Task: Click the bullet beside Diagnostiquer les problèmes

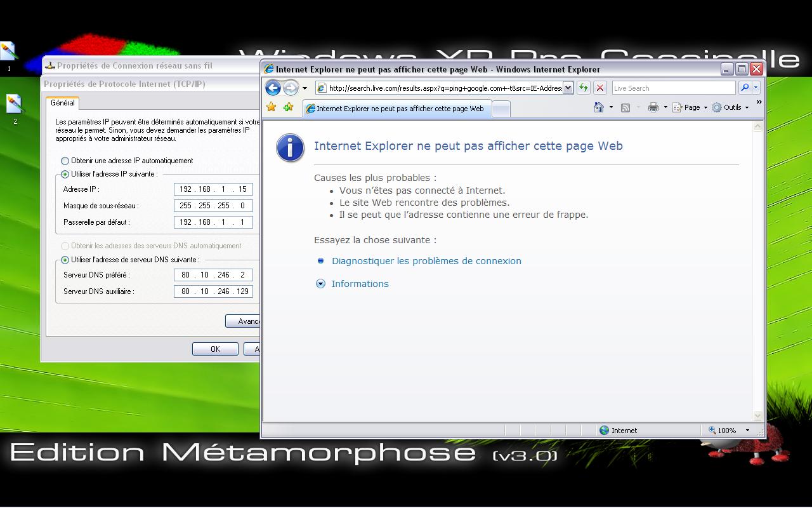Action: tap(320, 260)
